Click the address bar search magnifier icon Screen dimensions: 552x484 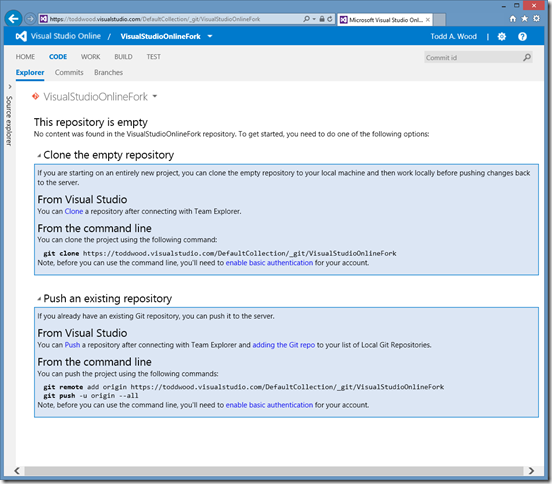click(x=306, y=19)
